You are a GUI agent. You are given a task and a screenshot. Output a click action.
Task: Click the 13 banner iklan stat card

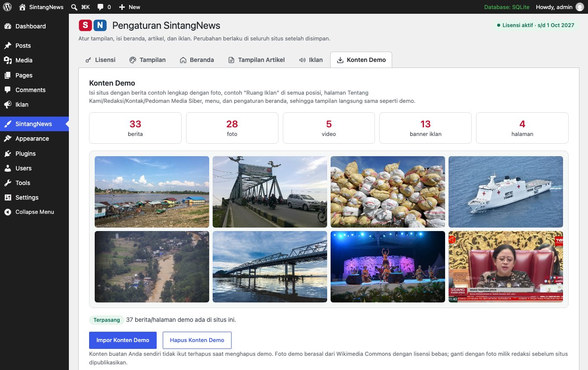tap(425, 128)
